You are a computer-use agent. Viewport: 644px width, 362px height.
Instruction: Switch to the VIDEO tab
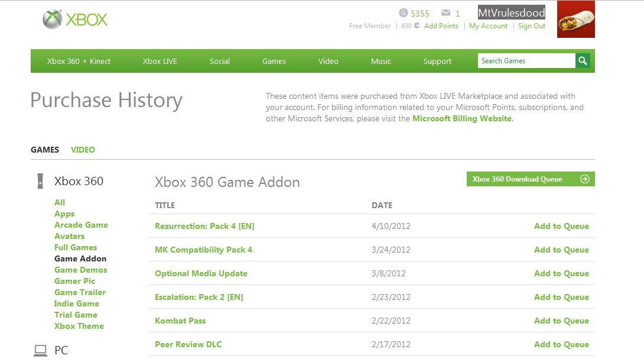[x=83, y=150]
